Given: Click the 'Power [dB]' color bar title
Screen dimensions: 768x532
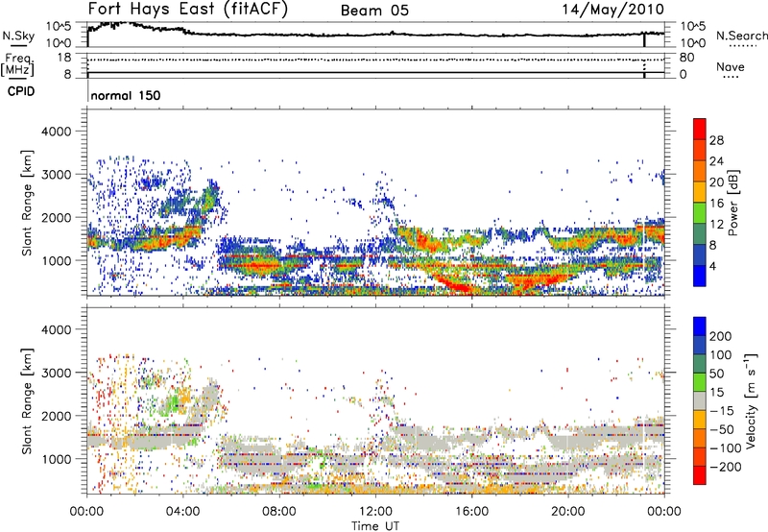Looking at the screenshot, I should tap(732, 203).
